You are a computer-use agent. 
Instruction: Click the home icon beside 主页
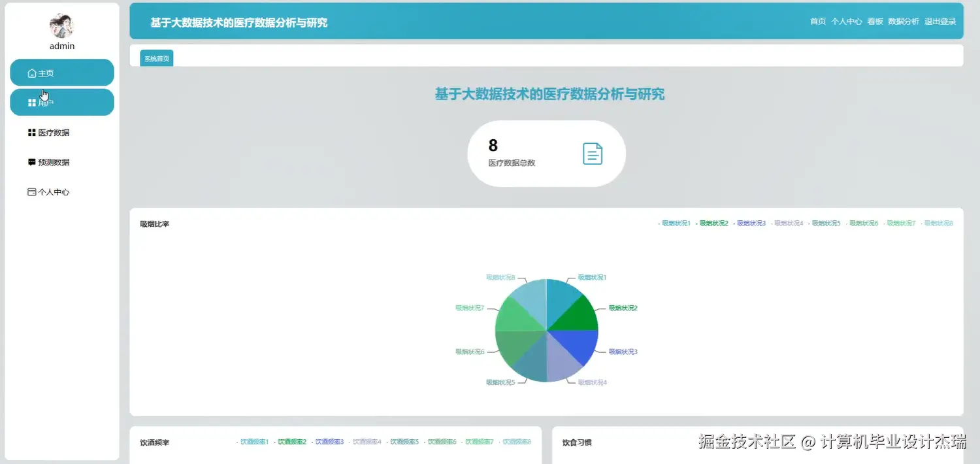click(31, 73)
